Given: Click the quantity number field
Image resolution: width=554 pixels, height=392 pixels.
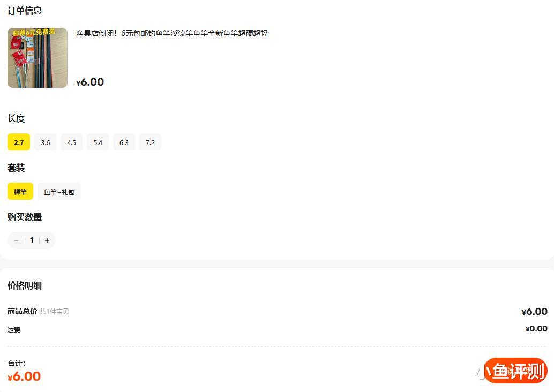Looking at the screenshot, I should 32,240.
